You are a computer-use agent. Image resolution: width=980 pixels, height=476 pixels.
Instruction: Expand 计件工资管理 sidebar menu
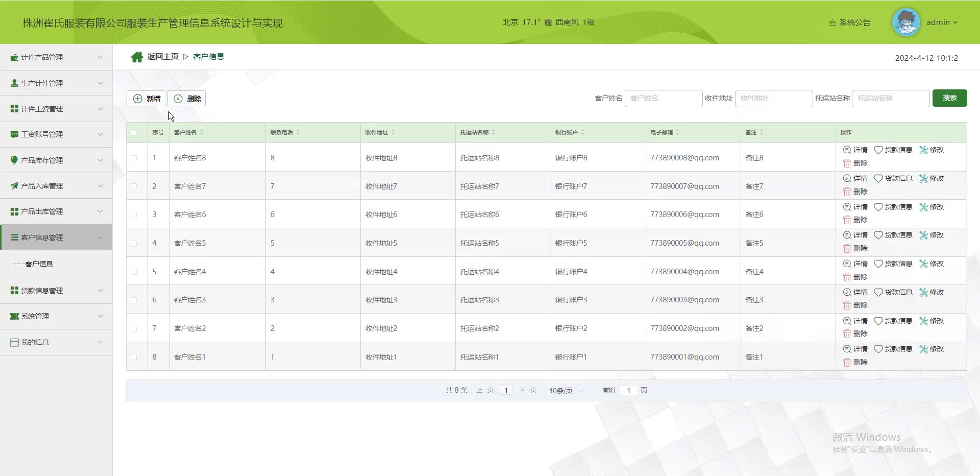[56, 109]
